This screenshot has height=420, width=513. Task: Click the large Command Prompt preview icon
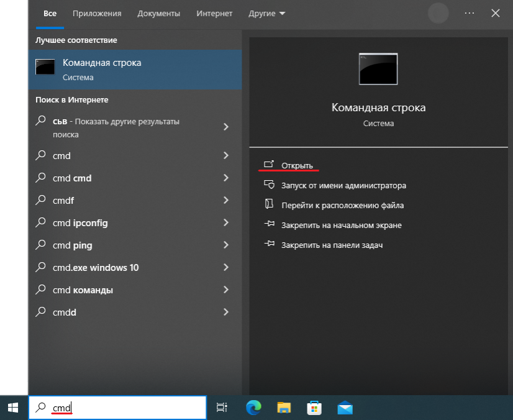[x=378, y=69]
